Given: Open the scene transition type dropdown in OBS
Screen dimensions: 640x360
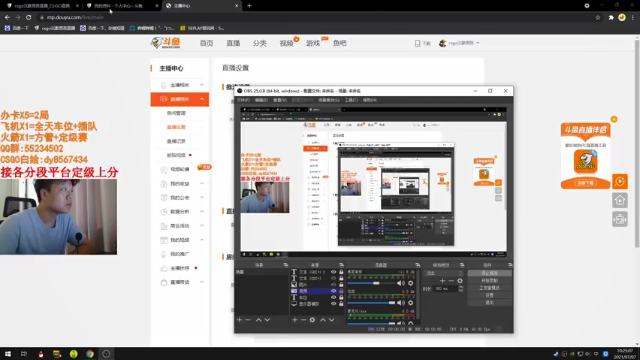Looking at the screenshot, I should pos(444,273).
